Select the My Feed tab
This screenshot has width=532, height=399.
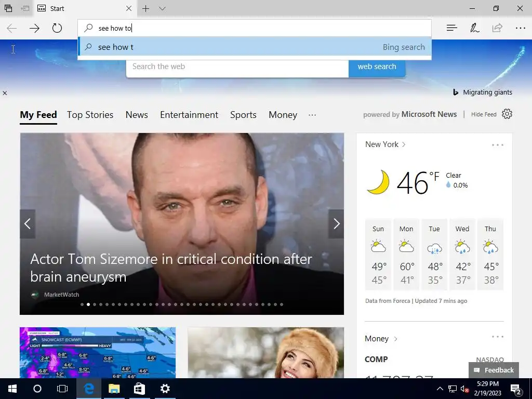point(38,115)
